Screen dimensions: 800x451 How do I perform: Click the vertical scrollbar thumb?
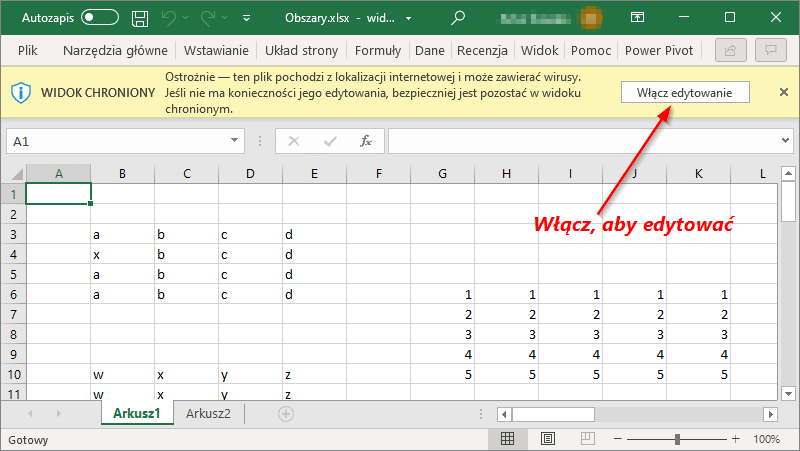788,202
